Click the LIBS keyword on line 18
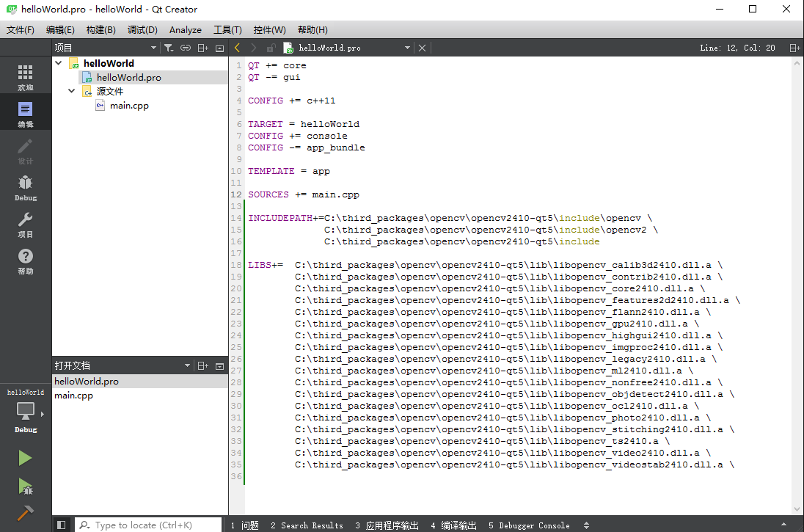Viewport: 804px width, 532px height. pos(260,265)
